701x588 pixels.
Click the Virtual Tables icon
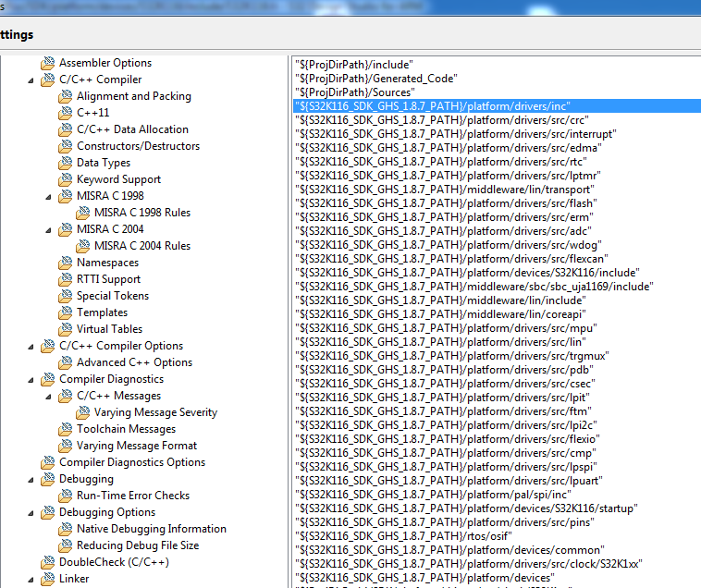[66, 329]
